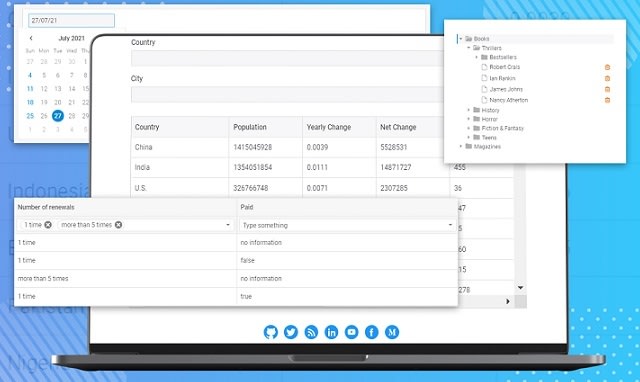Select day 25 in the calendar
This screenshot has height=382, width=640.
click(30, 116)
